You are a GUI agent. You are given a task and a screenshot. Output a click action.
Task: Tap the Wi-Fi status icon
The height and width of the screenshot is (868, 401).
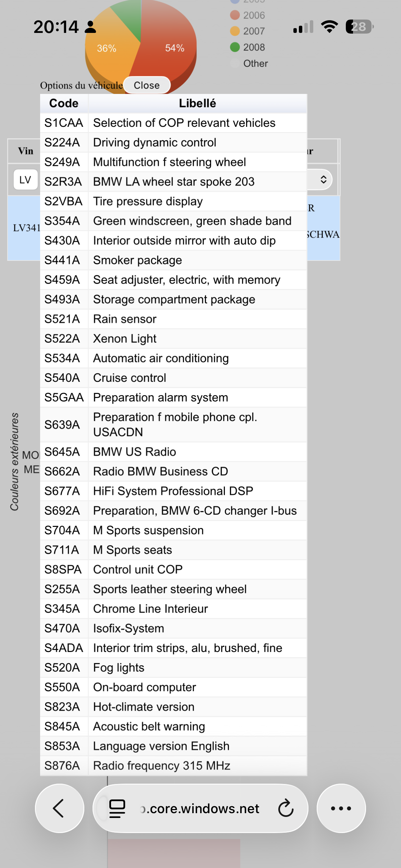(x=329, y=27)
